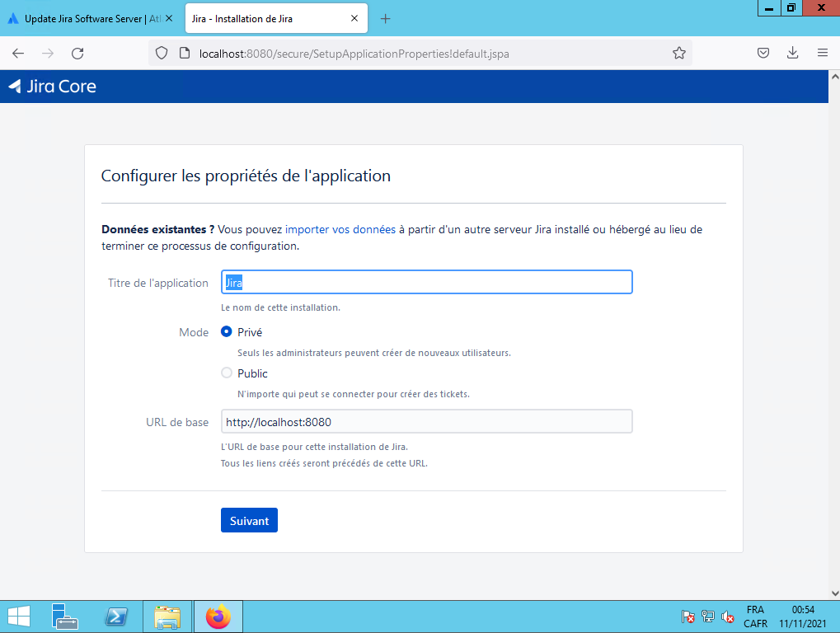Viewport: 840px width, 633px height.
Task: Open the taskbar clock showing 00:54
Action: 803,617
